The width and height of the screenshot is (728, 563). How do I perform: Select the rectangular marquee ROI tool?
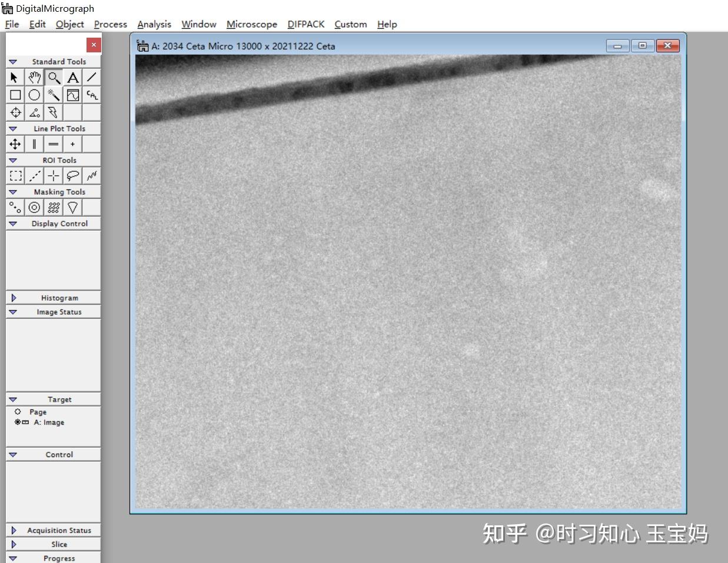pyautogui.click(x=15, y=175)
